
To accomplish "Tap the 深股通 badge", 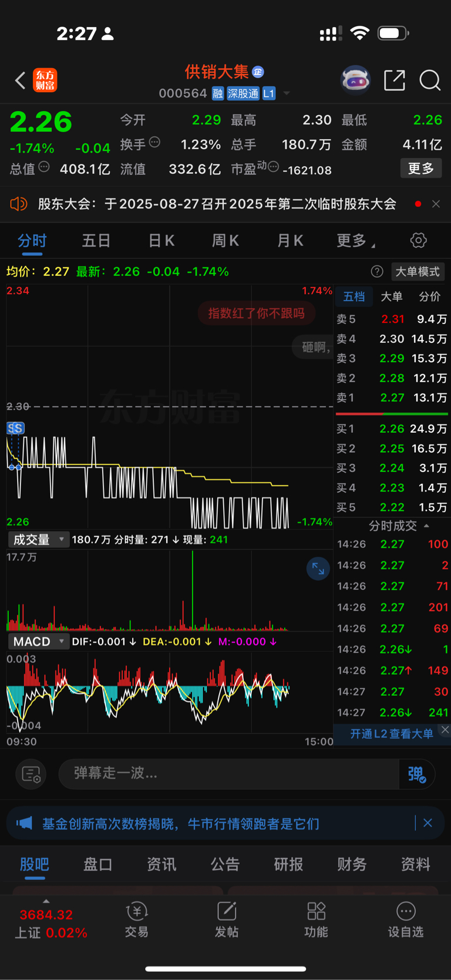I will 243,93.
